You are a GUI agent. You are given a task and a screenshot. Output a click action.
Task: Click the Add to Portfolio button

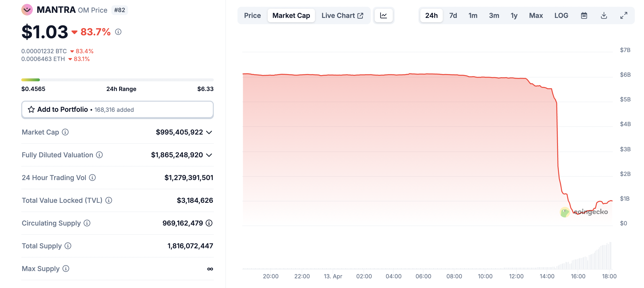click(x=117, y=109)
